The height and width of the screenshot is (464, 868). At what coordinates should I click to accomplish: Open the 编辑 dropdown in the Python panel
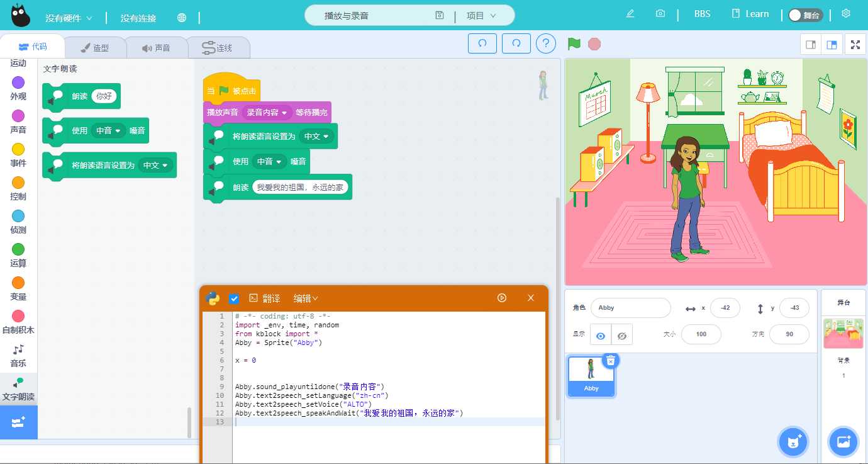coord(306,298)
